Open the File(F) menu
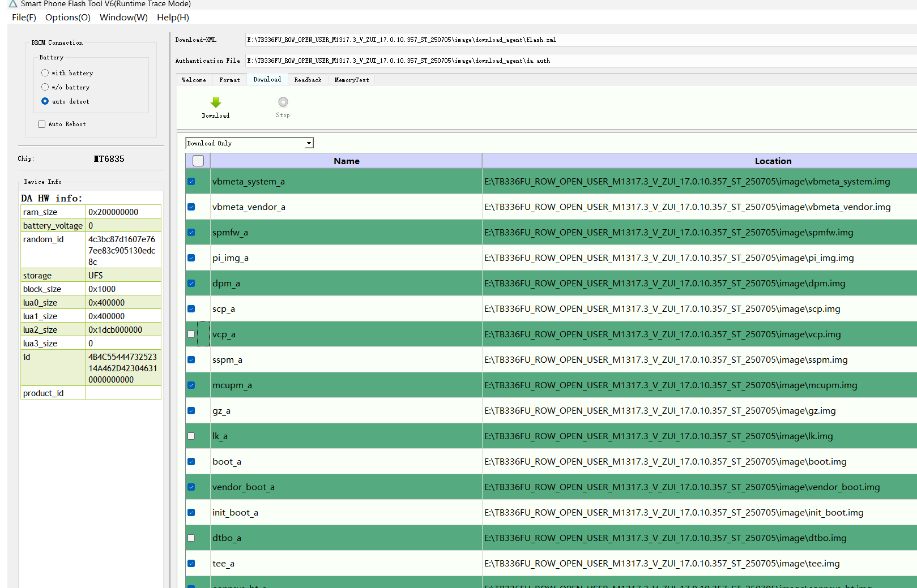 [24, 18]
